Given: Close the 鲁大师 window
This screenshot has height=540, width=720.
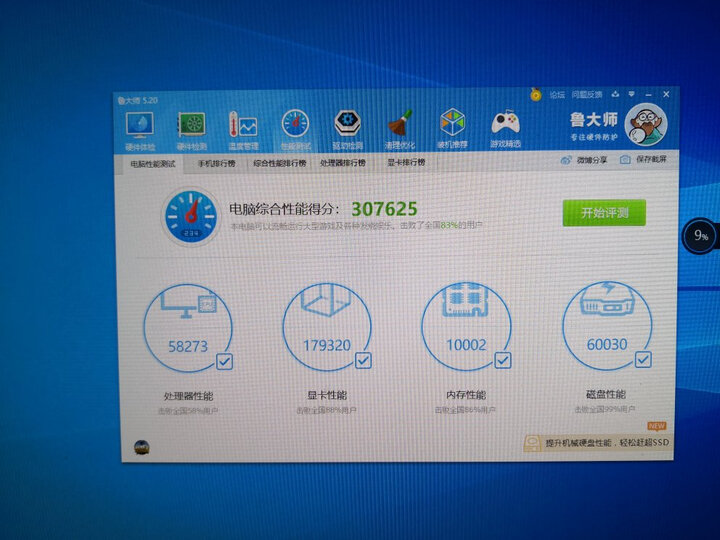Looking at the screenshot, I should (666, 94).
